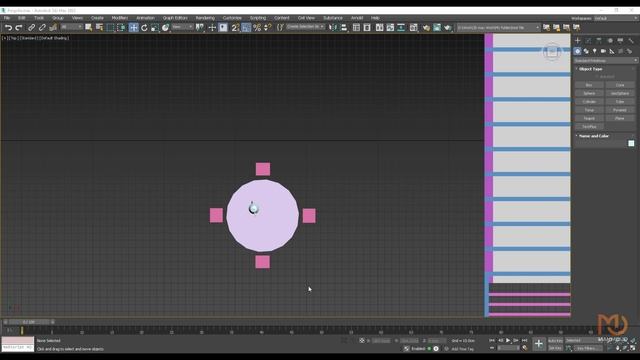The height and width of the screenshot is (360, 640).
Task: Toggle the Window/Crossing selection icon
Action: [x=121, y=28]
